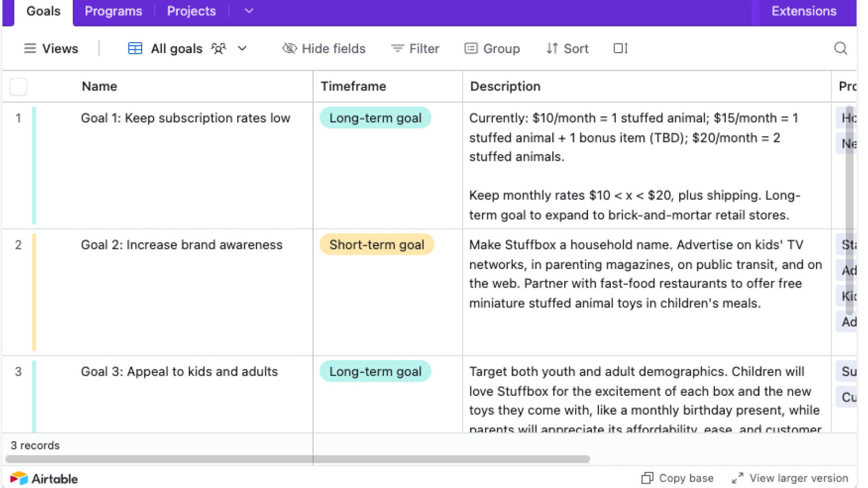Expand the more tables chevron
Image resolution: width=868 pixels, height=488 pixels.
pyautogui.click(x=249, y=11)
